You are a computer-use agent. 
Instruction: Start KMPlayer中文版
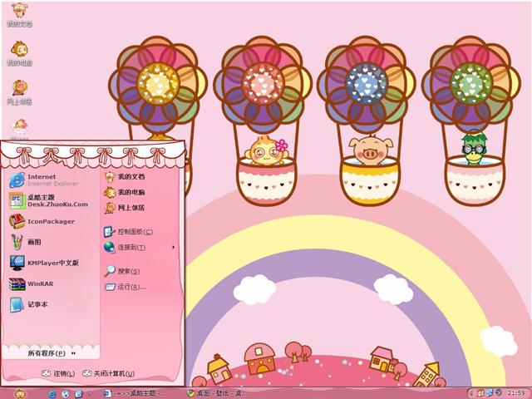(x=44, y=263)
